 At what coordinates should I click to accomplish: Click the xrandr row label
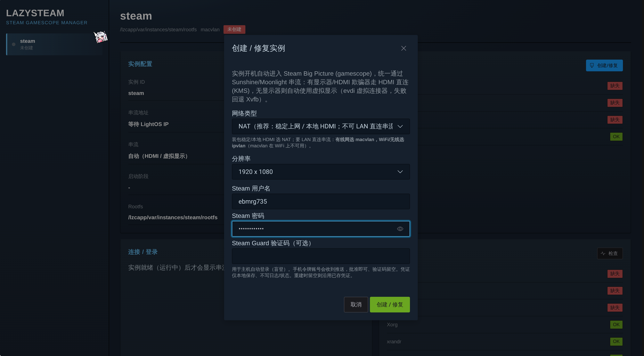click(394, 342)
